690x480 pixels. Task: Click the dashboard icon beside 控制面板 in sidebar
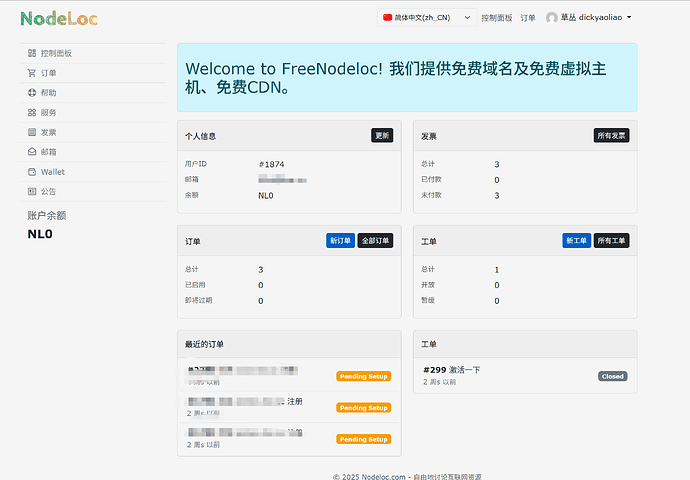(x=32, y=53)
